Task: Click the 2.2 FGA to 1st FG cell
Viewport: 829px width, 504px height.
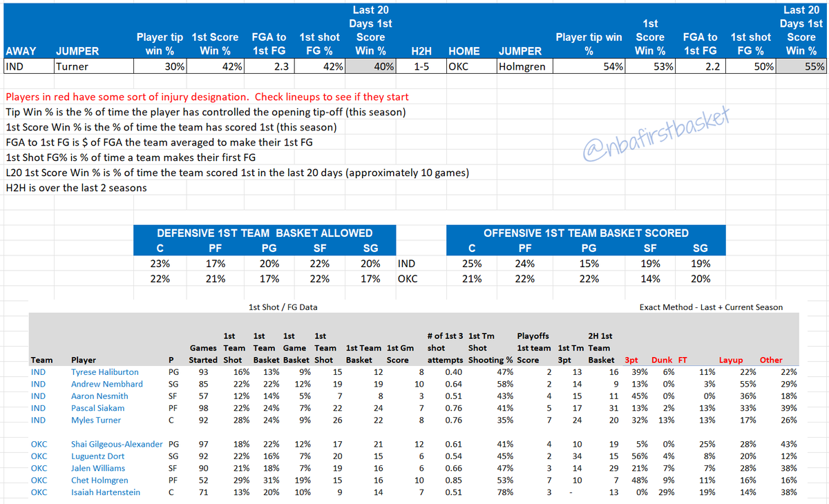Action: click(699, 67)
